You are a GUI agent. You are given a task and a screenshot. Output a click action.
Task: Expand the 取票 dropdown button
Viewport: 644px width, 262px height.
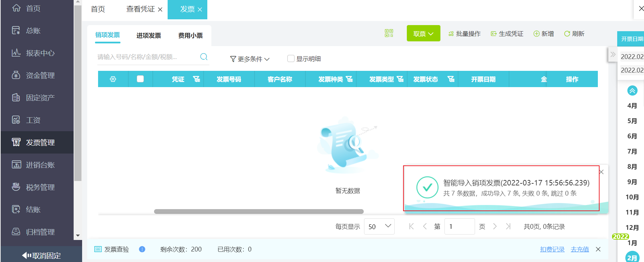[423, 34]
